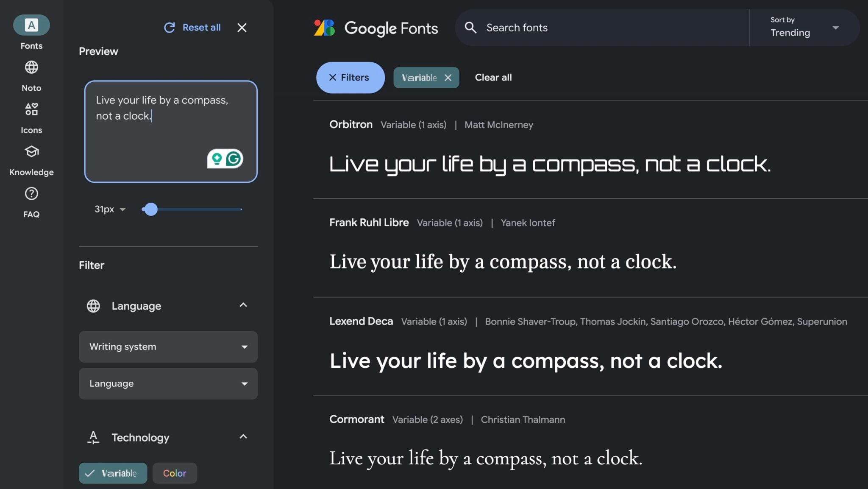Click the Google Fonts logo

click(376, 28)
